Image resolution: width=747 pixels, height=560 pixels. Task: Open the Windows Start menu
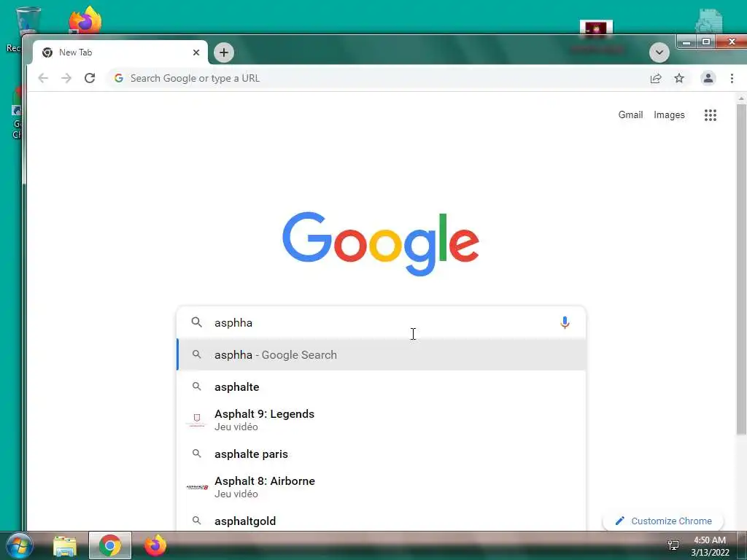[19, 545]
